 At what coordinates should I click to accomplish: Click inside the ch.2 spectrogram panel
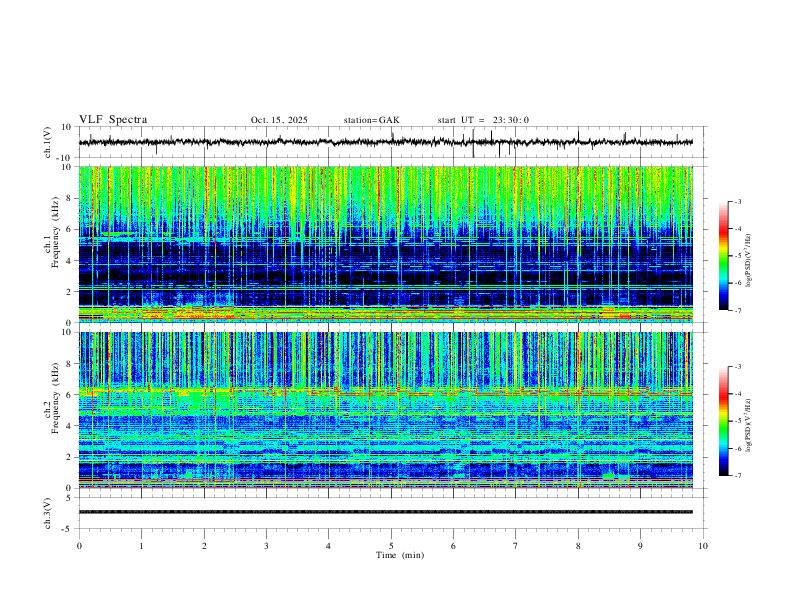[x=386, y=410]
